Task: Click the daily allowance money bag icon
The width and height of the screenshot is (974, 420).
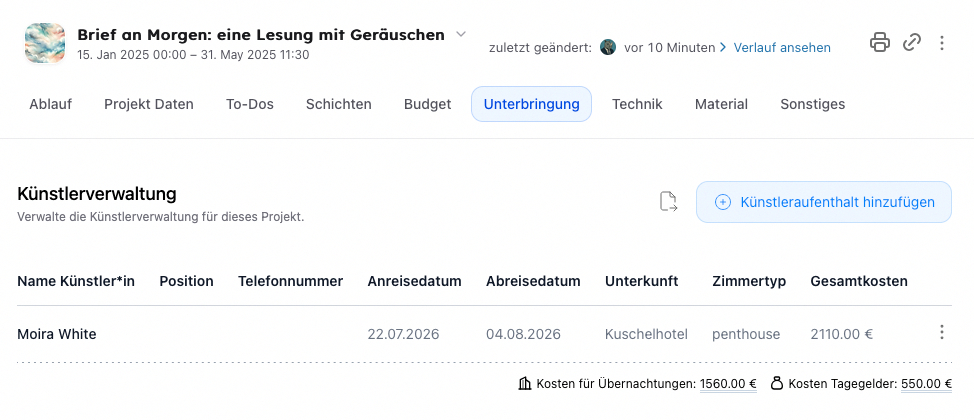Action: point(776,384)
